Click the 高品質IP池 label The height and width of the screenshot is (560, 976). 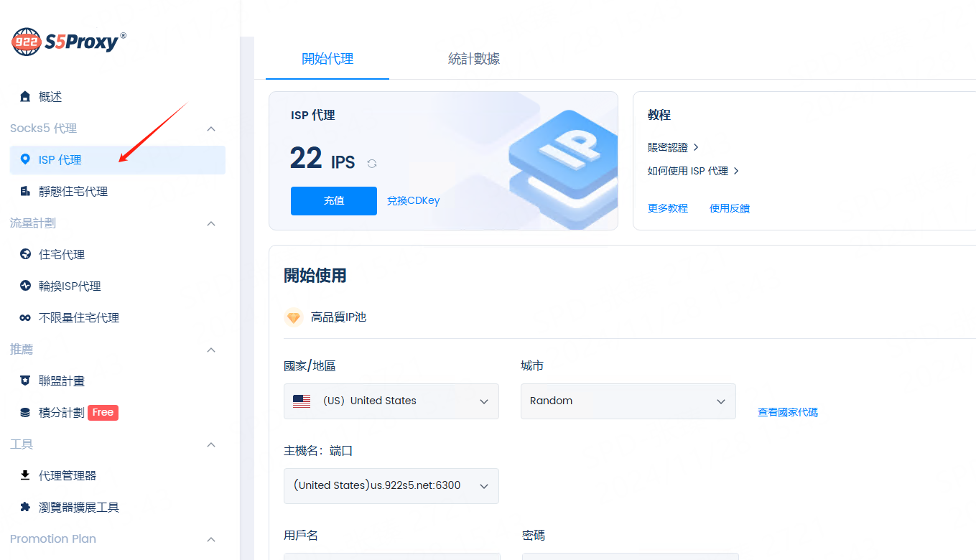[x=338, y=317]
